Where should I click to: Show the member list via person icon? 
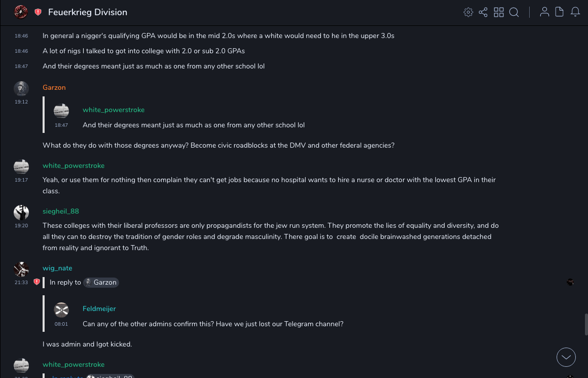coord(544,12)
